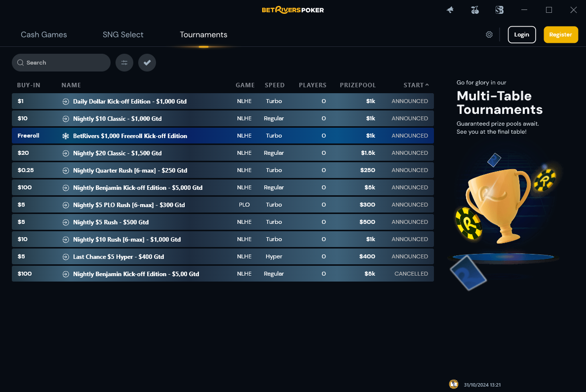The height and width of the screenshot is (392, 586).
Task: Select the Nightly $20 Classic tournament row
Action: point(222,153)
